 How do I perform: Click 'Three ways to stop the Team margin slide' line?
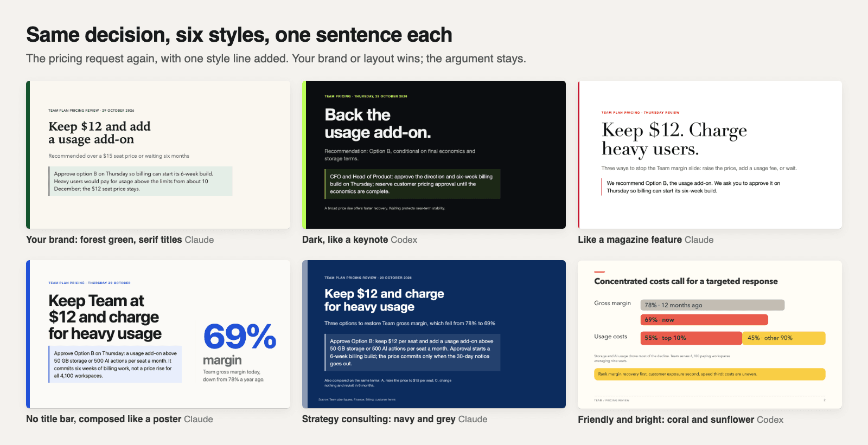[699, 169]
